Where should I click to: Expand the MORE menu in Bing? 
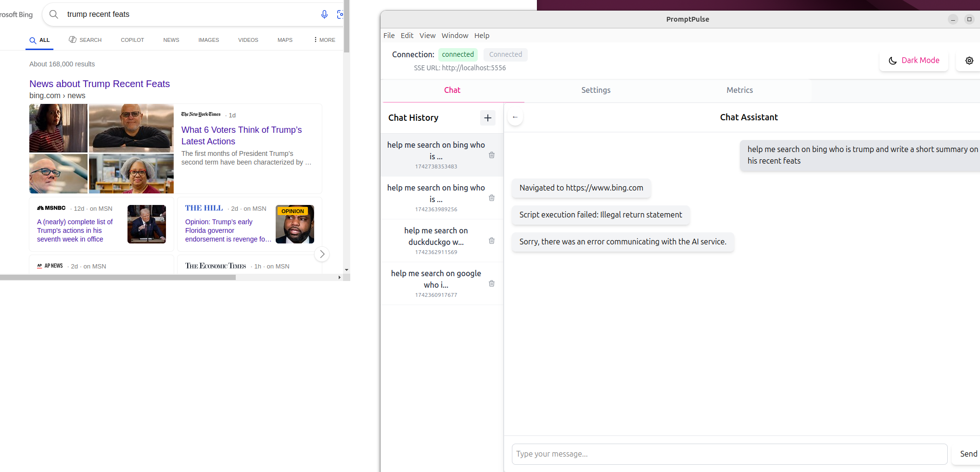[x=325, y=40]
